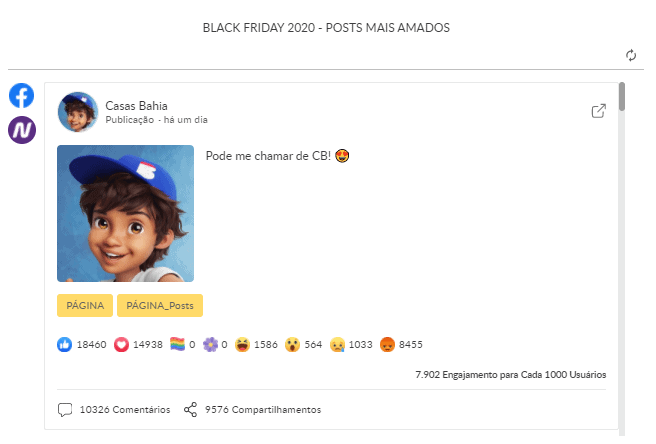Click the PÁGINA tag
The width and height of the screenshot is (656, 444).
85,305
